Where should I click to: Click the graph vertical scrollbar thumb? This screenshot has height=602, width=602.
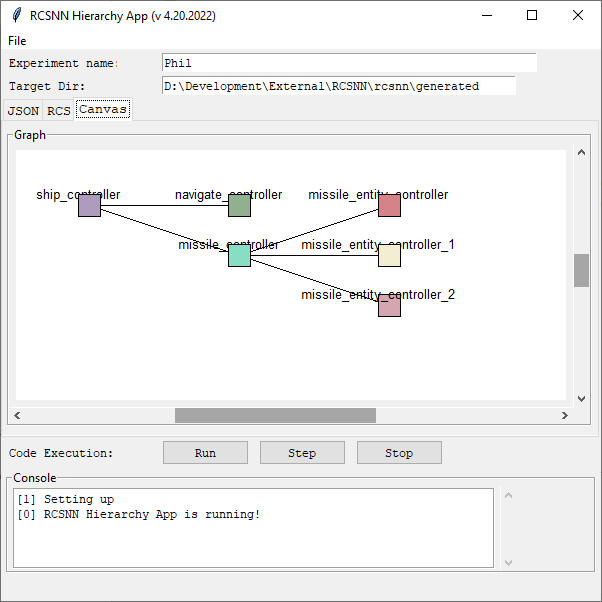(x=581, y=270)
